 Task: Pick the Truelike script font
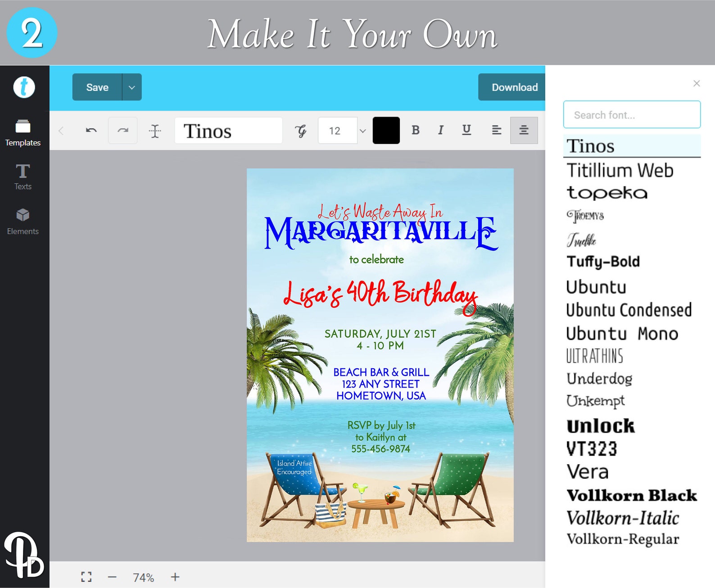pyautogui.click(x=581, y=240)
